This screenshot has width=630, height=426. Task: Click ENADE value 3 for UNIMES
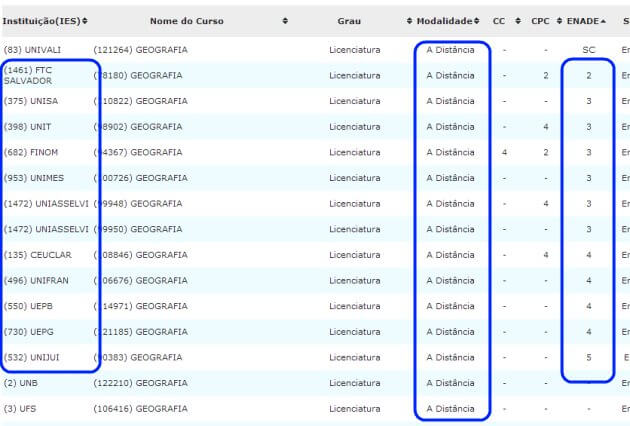589,178
